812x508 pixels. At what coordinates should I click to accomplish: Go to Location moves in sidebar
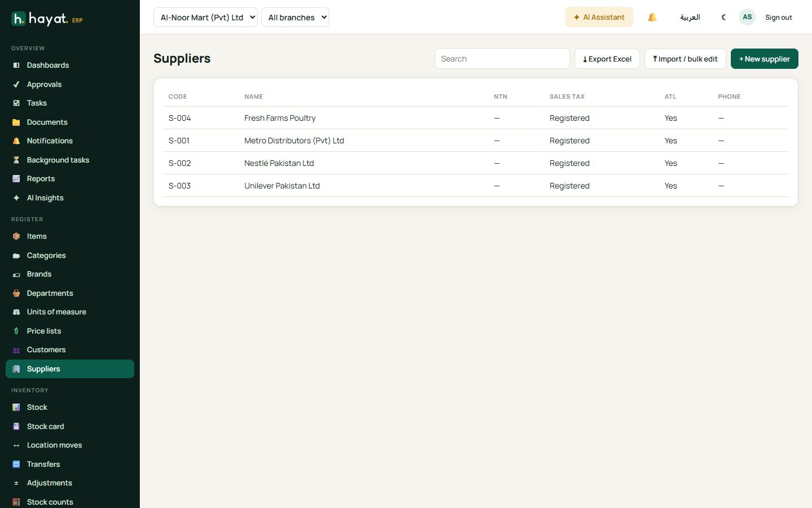tap(70, 445)
